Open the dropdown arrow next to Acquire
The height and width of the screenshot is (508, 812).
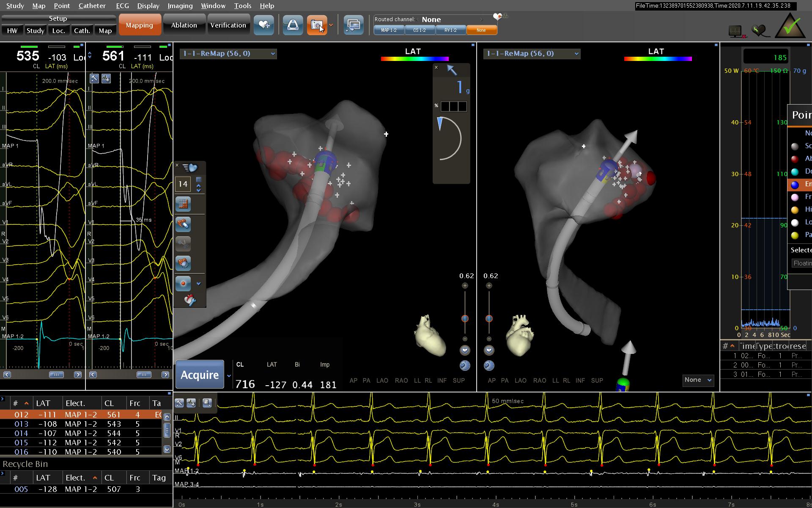click(x=229, y=375)
